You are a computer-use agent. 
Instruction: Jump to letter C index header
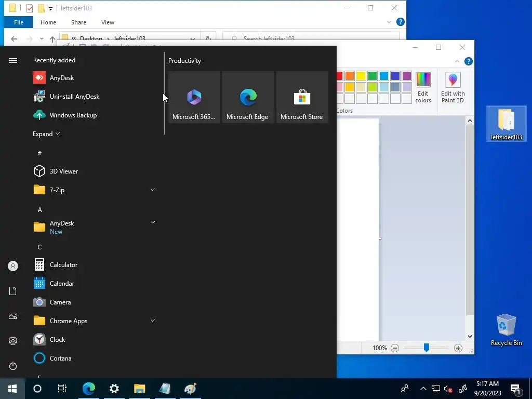pyautogui.click(x=39, y=247)
